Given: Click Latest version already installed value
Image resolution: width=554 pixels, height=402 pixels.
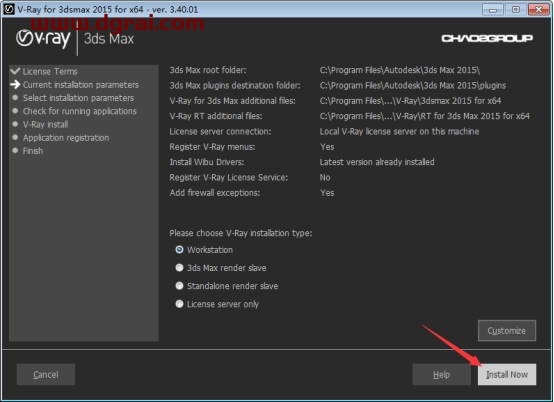Looking at the screenshot, I should tap(377, 162).
